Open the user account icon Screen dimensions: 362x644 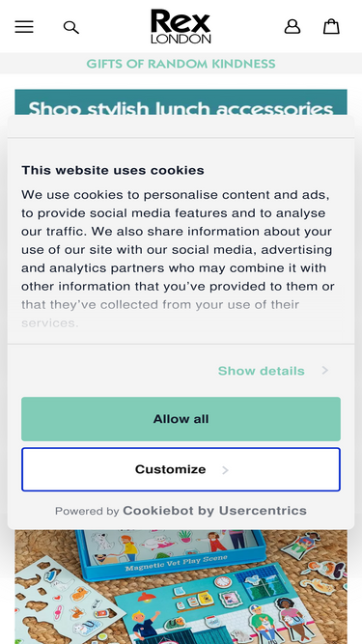coord(292,27)
